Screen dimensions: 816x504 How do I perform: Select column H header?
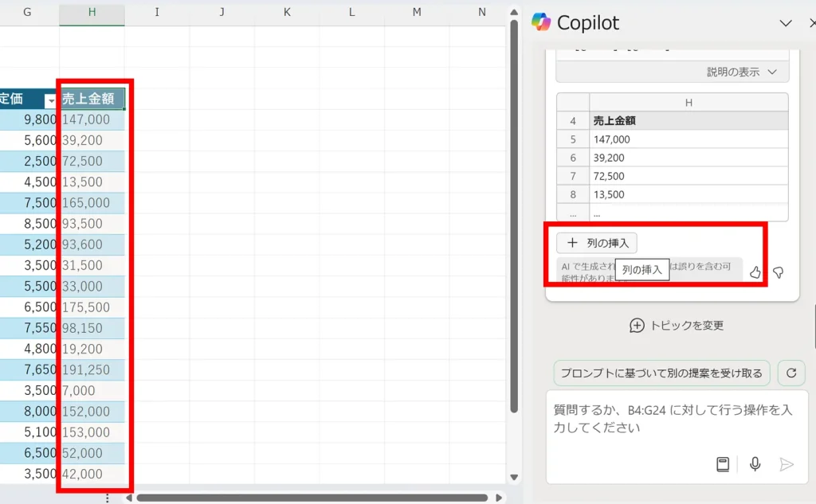92,13
